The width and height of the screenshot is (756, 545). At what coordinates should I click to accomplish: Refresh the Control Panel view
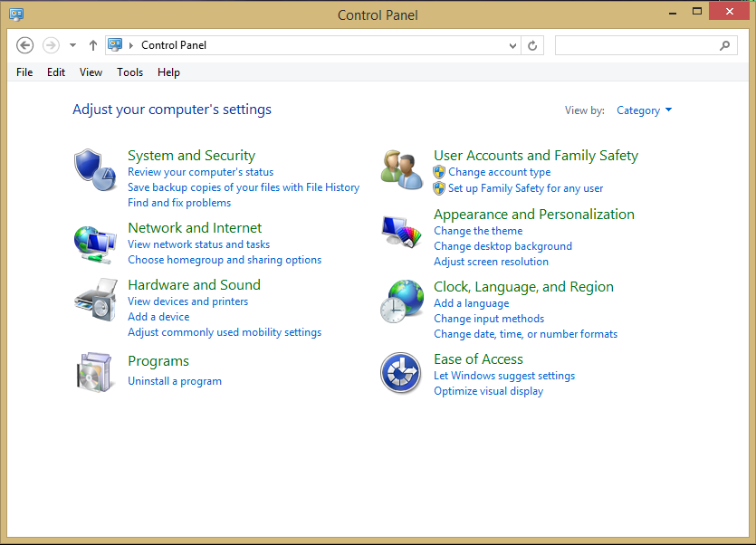point(532,45)
